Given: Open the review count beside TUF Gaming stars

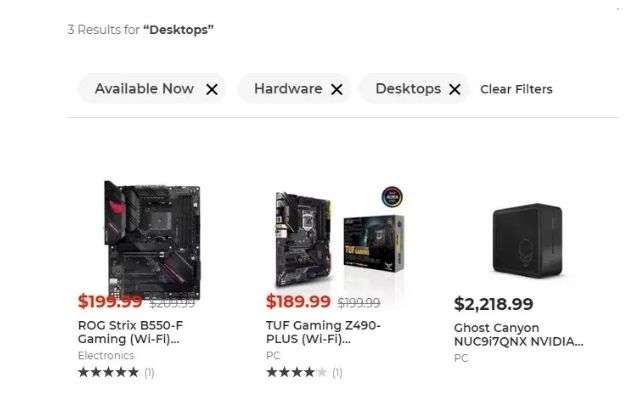Looking at the screenshot, I should click(x=337, y=373).
